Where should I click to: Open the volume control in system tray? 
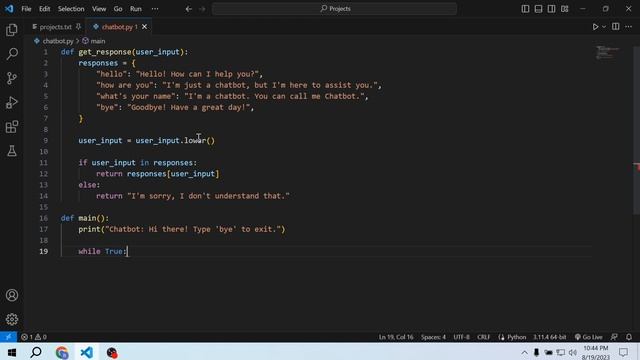[x=573, y=353]
